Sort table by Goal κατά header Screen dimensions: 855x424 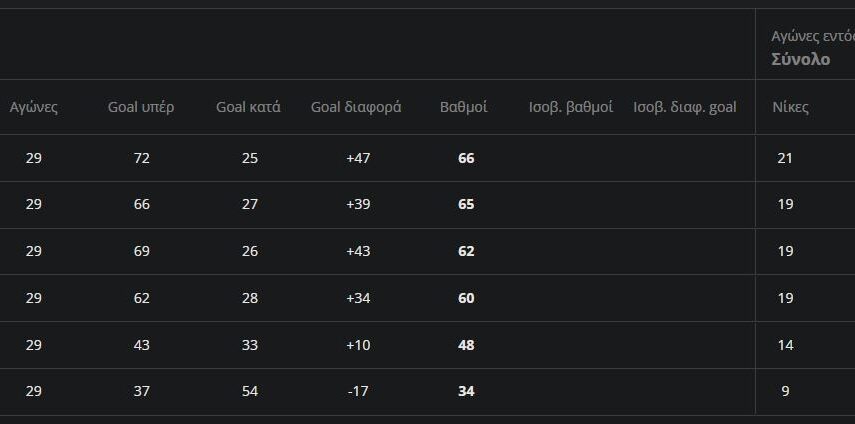pyautogui.click(x=248, y=107)
